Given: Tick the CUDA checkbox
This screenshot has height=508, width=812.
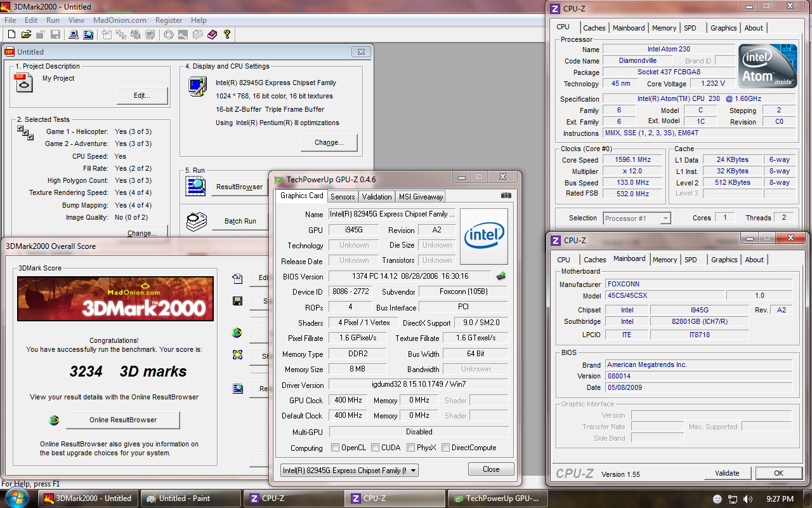Looking at the screenshot, I should [375, 448].
